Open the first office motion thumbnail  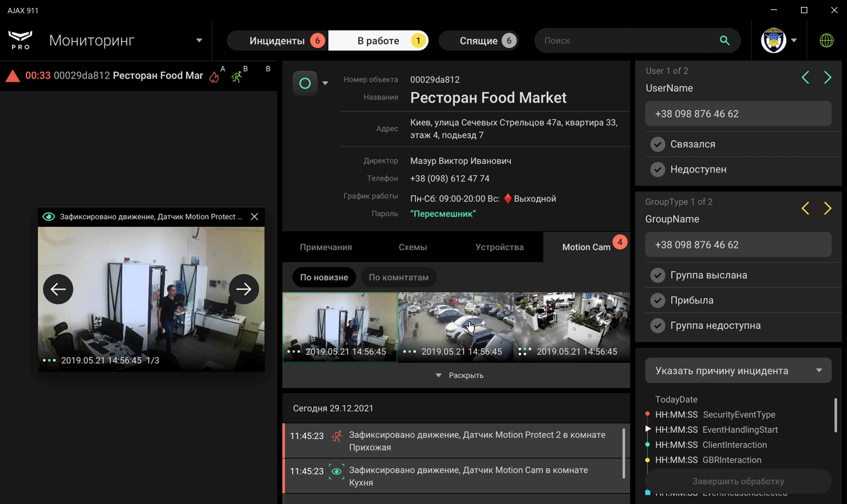point(340,327)
